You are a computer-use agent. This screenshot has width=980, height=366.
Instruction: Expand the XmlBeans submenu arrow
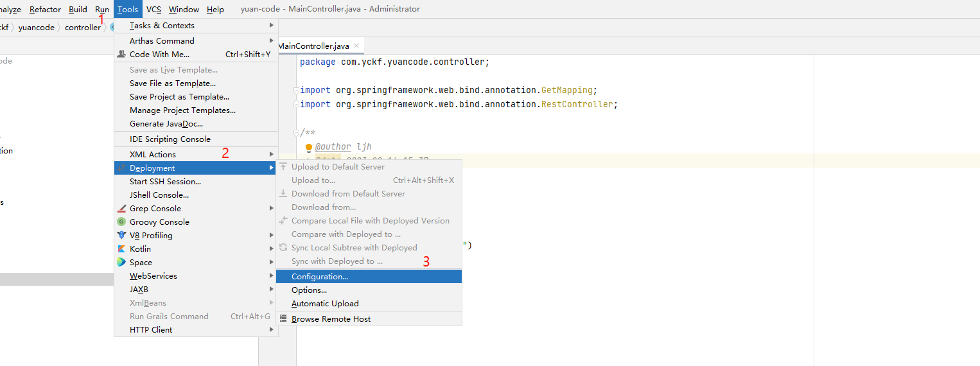point(272,303)
